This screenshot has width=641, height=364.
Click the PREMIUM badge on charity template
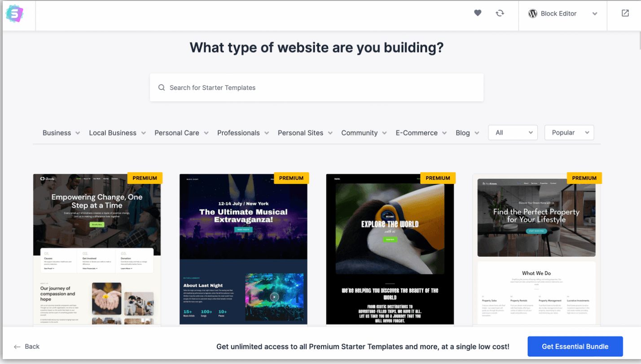145,178
